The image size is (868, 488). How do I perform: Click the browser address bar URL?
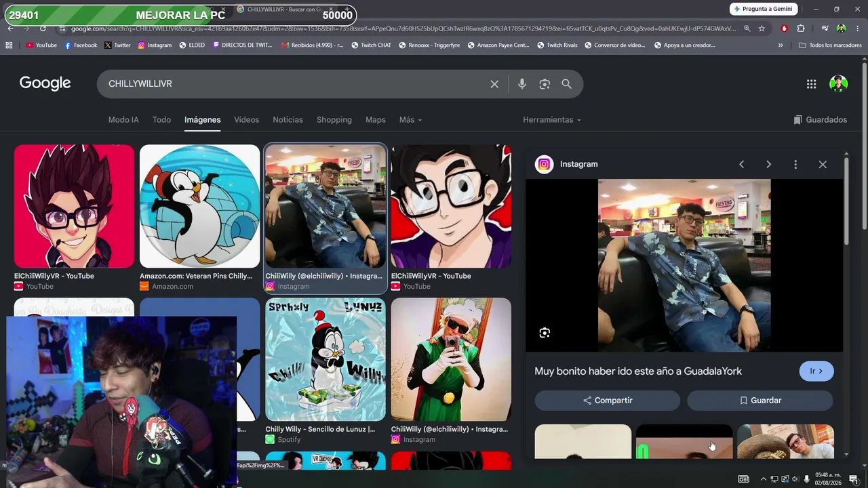(x=403, y=28)
